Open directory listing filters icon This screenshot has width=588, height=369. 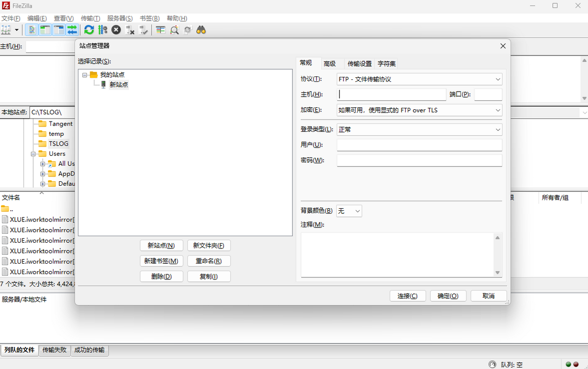click(x=161, y=30)
